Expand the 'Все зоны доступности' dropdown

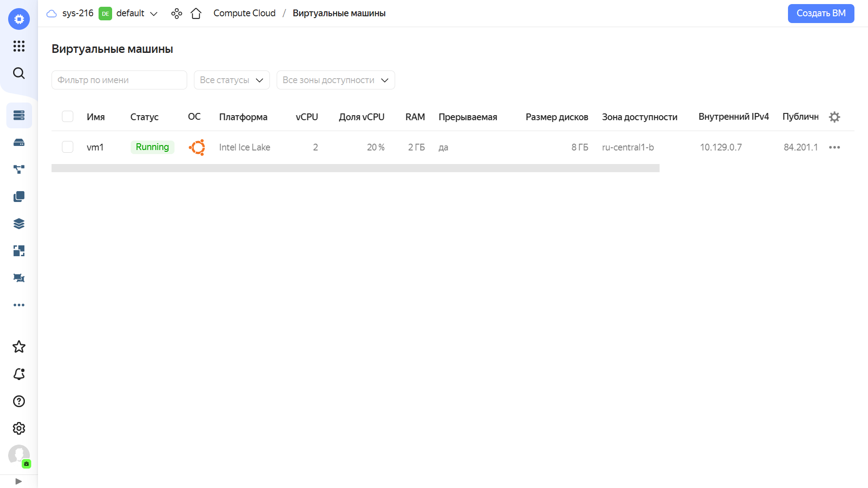pyautogui.click(x=335, y=80)
